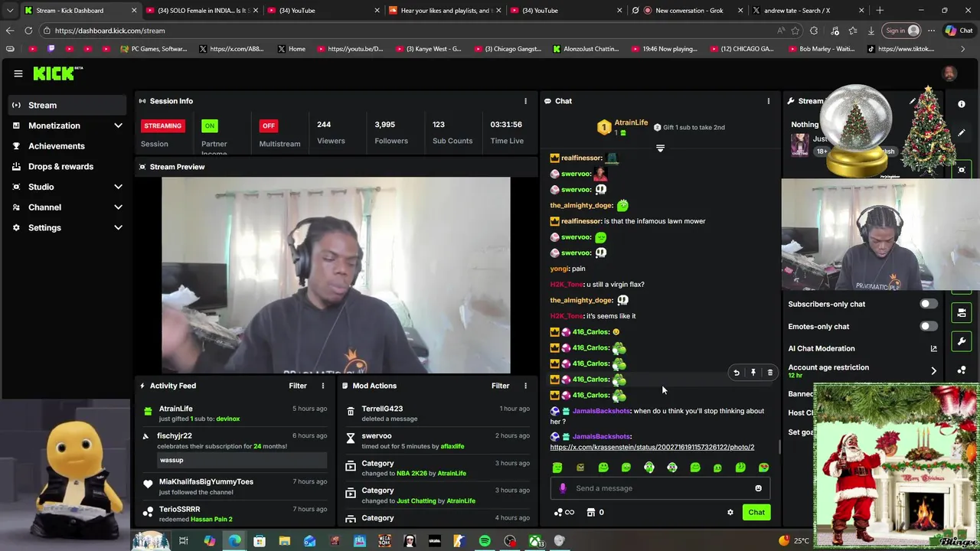Open File Explorer from the taskbar

click(x=284, y=541)
